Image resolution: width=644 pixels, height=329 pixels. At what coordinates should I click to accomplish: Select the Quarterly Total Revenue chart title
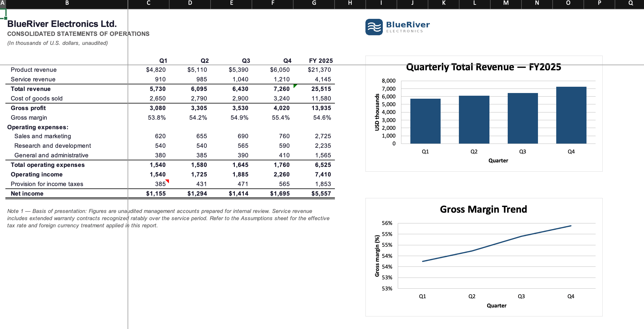tap(483, 67)
